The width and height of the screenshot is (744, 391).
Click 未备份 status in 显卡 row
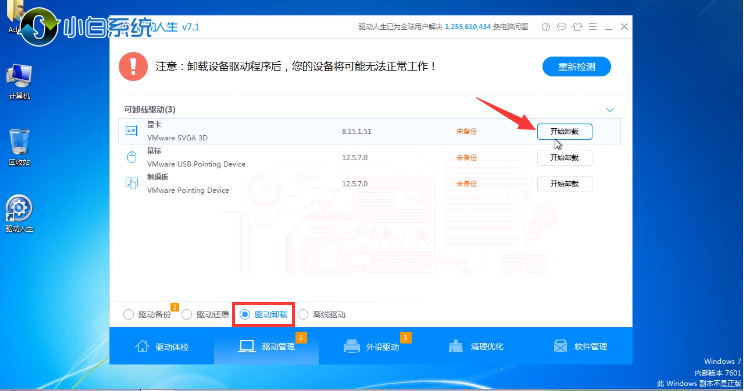pos(466,131)
